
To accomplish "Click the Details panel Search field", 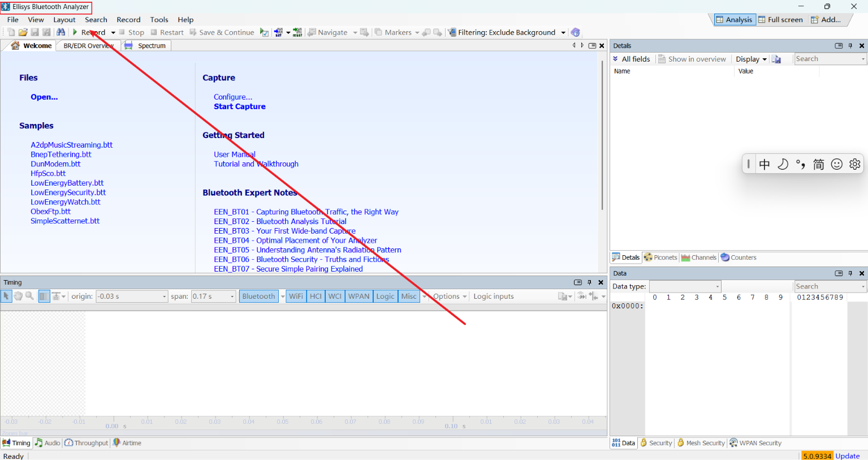I will coord(830,59).
